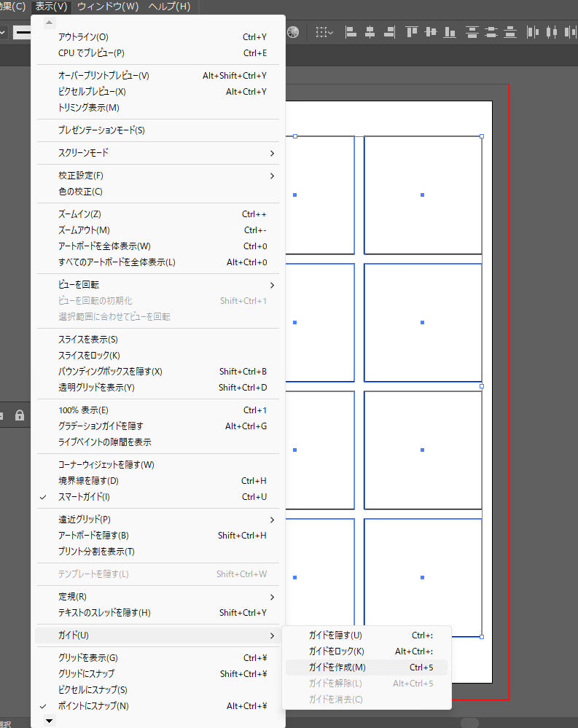Screen dimensions: 578x728
Task: Toggle グリッドにスナップ option
Action: (x=86, y=673)
